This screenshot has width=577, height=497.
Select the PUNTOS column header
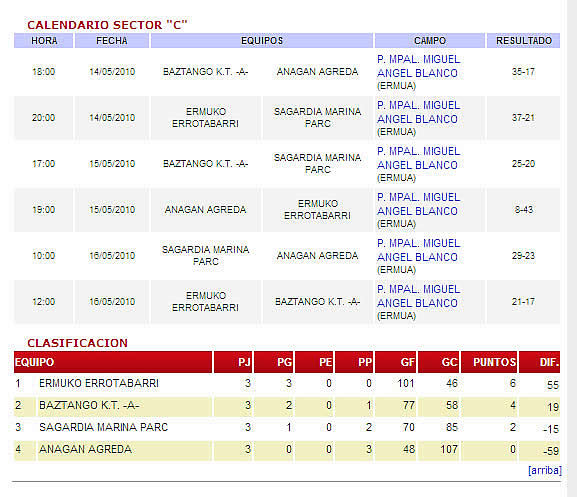(489, 362)
